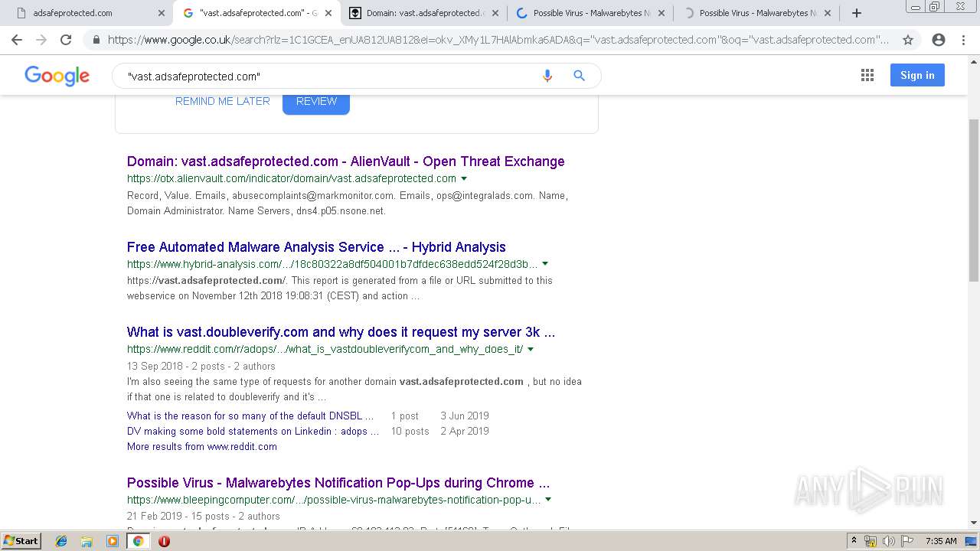Click More results from www.reddit.com
This screenshot has height=551, width=980.
pos(202,446)
